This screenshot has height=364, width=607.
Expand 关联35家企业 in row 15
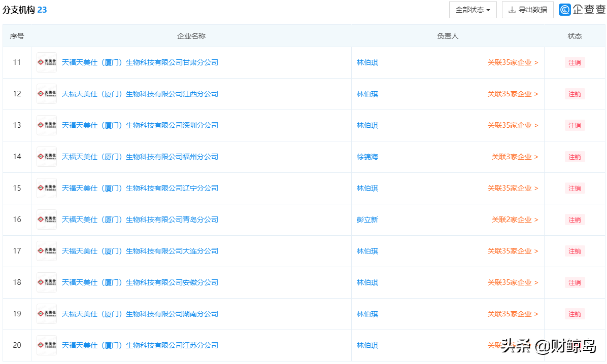(513, 188)
